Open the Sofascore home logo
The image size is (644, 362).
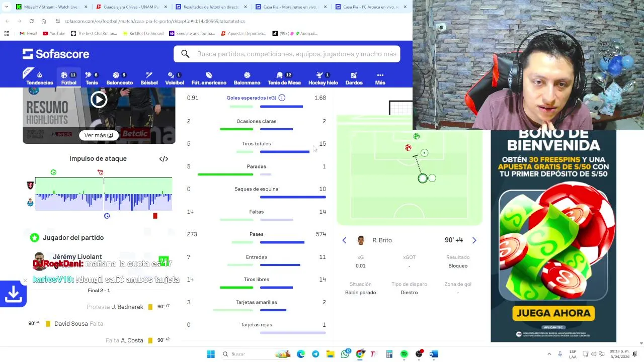pos(56,54)
